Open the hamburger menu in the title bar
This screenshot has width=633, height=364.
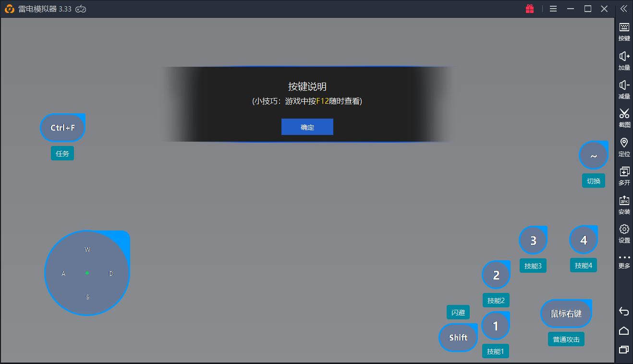[553, 8]
